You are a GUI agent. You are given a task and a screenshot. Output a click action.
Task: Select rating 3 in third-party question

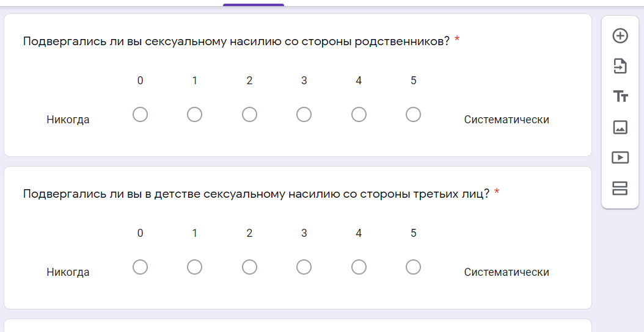(304, 267)
